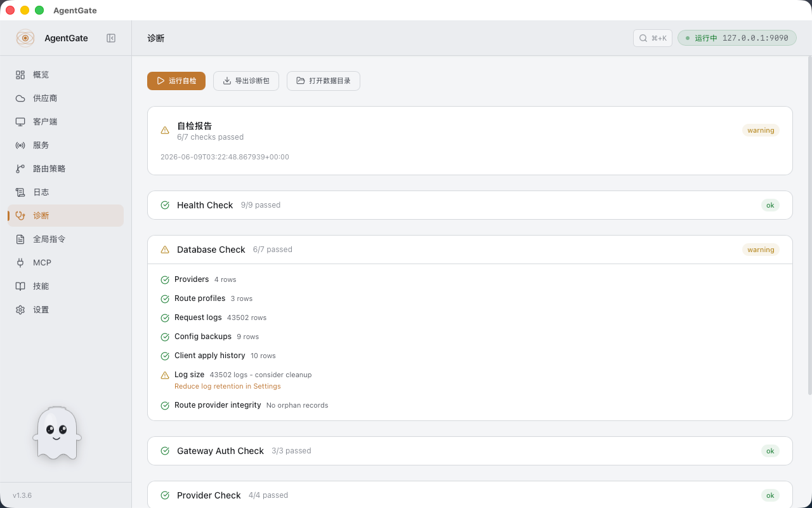Click the 客户端 monitor icon
Viewport: 812px width, 508px height.
pos(20,122)
